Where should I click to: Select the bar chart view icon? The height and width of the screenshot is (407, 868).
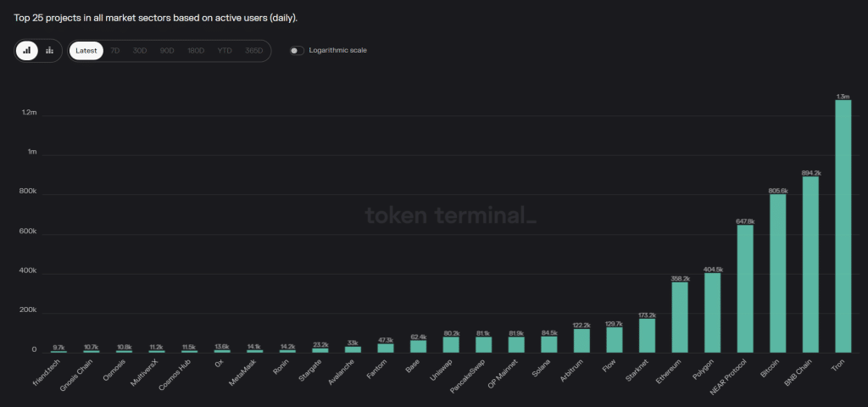pos(26,50)
